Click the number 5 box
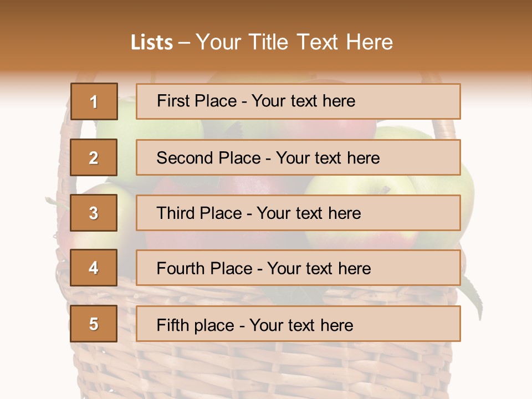Viewport: 532px width, 399px height. coord(94,324)
